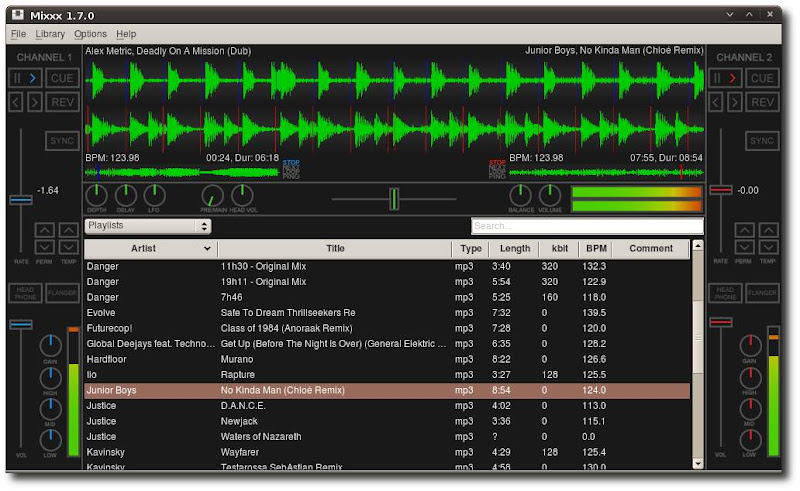Viewport: 800px width, 491px height.
Task: Toggle Channel 1 FLANGER button
Action: [x=62, y=293]
